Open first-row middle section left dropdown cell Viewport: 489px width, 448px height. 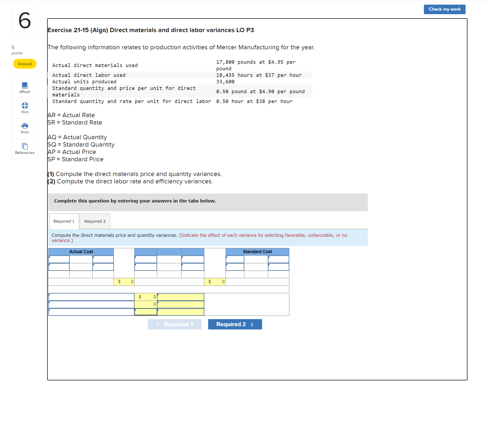pos(146,259)
